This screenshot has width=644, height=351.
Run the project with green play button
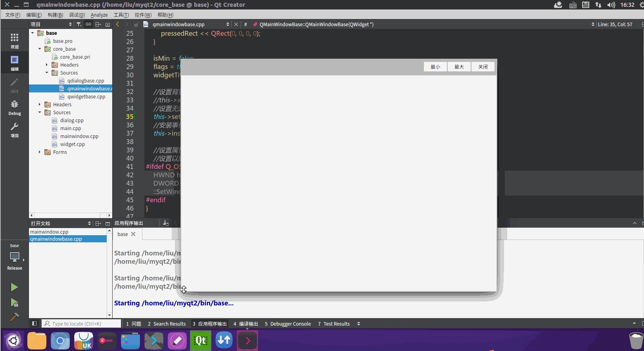pyautogui.click(x=14, y=287)
